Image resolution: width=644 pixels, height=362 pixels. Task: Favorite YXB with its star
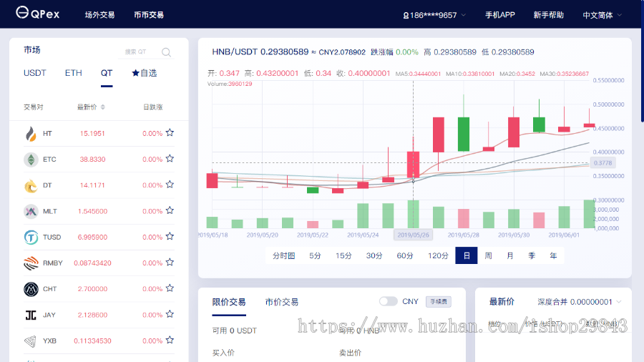(x=170, y=340)
